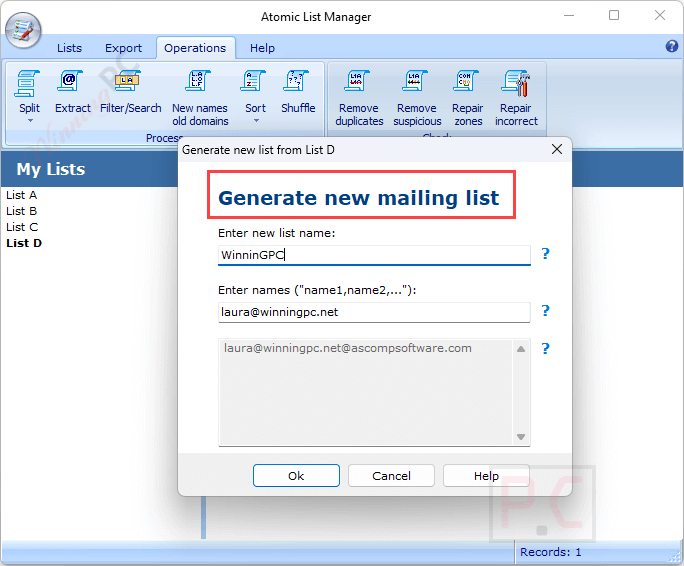Run Remove duplicates operation
The width and height of the screenshot is (684, 566).
[359, 98]
